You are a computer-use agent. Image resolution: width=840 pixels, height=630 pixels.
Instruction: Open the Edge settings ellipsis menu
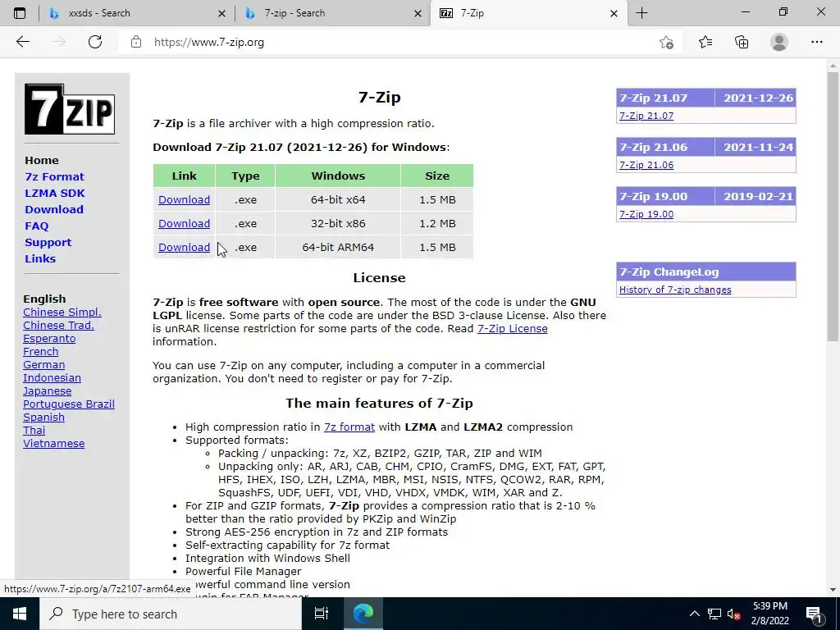[816, 42]
